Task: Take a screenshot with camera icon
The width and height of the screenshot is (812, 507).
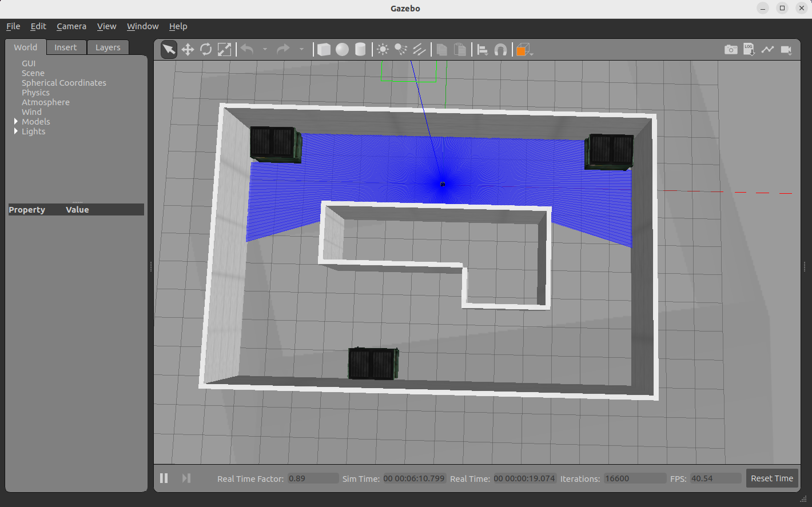Action: coord(731,50)
